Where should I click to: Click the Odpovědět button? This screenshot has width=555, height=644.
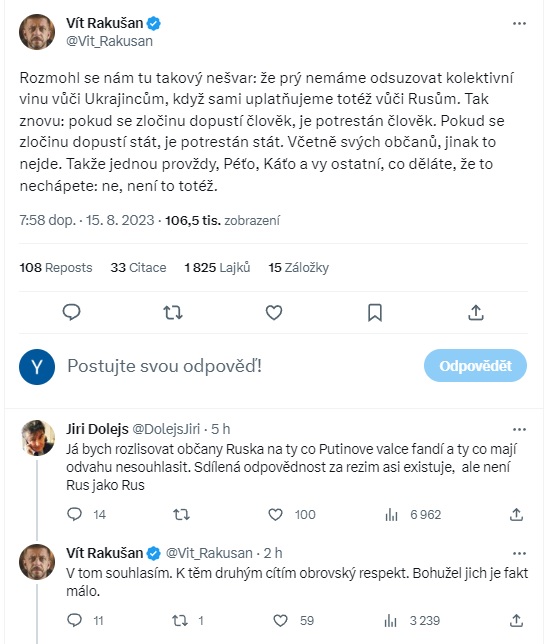(x=475, y=366)
